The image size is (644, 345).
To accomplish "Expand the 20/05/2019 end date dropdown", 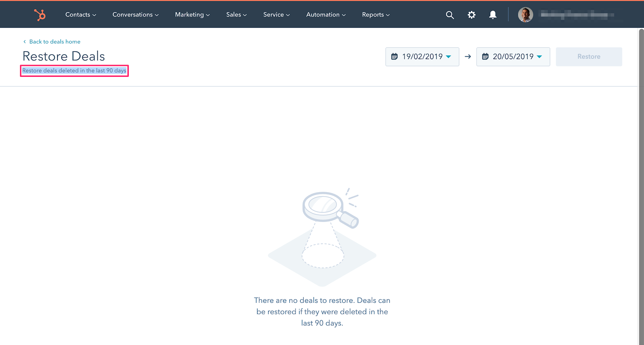I will point(539,57).
